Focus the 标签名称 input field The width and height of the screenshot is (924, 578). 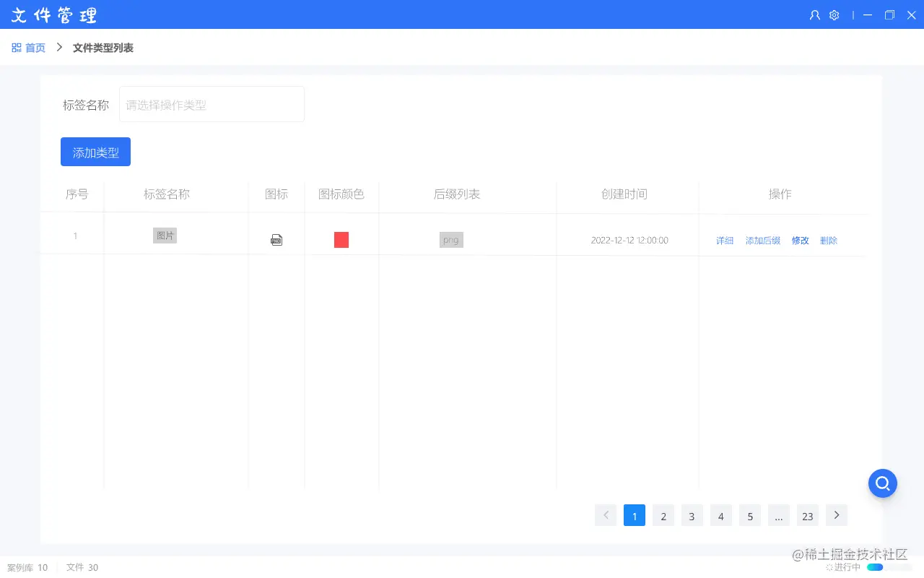click(x=212, y=104)
